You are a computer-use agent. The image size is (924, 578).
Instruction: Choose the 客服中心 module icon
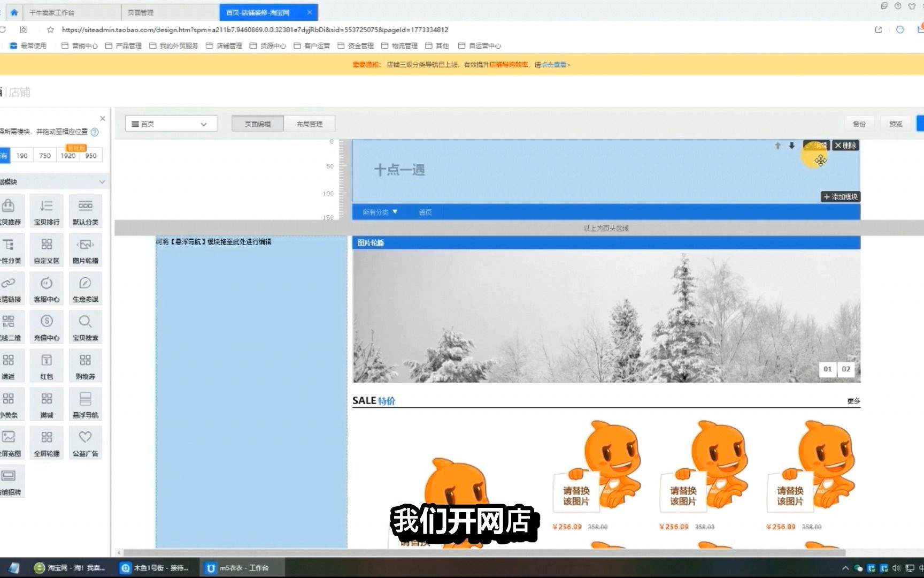click(47, 288)
